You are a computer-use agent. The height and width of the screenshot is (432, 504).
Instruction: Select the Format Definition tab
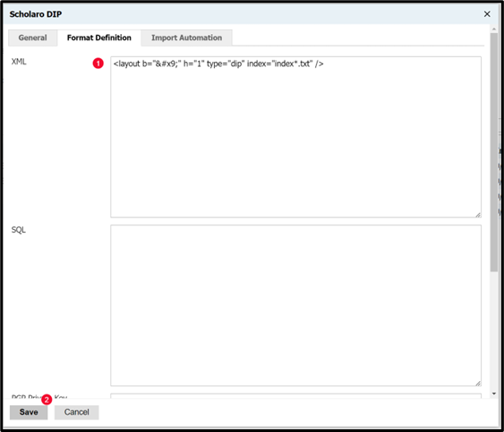(x=99, y=38)
